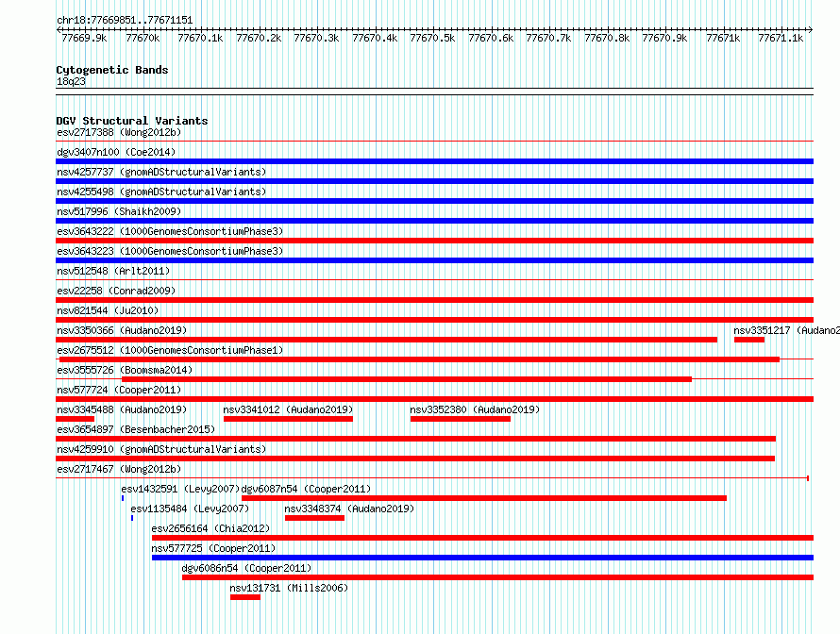Click esv1135484 (Levy2007) label
Viewport: 840px width, 634px height.
click(190, 509)
